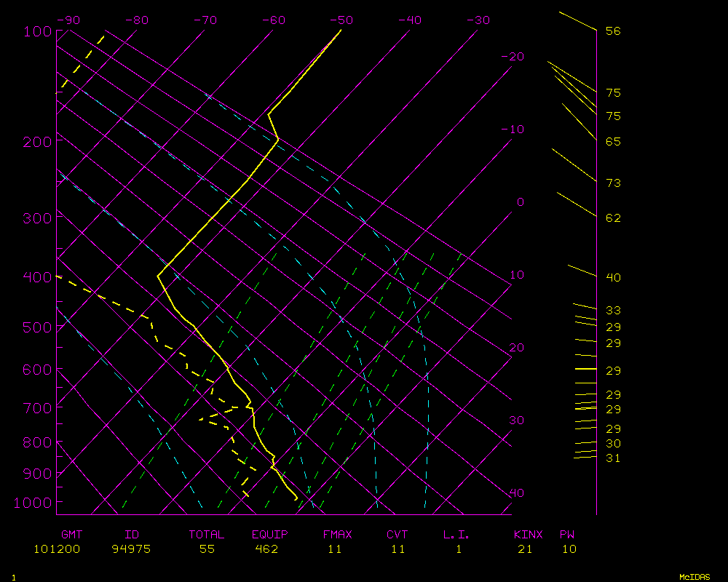Click the 100 pressure level label
728x582 pixels.
click(x=37, y=31)
